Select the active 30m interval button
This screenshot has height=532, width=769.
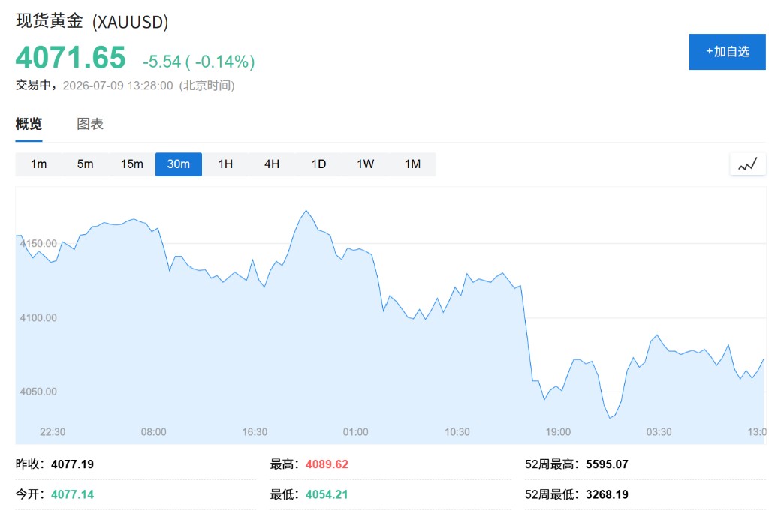(x=179, y=164)
